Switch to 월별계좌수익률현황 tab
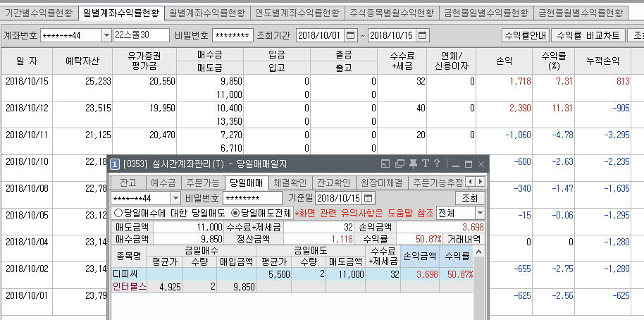 (x=207, y=13)
